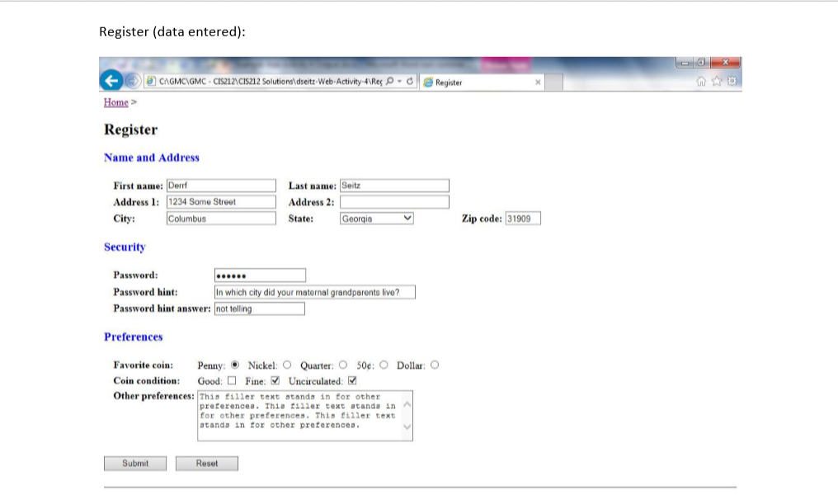This screenshot has width=838, height=504.
Task: Maximize the browser window
Action: (x=701, y=63)
